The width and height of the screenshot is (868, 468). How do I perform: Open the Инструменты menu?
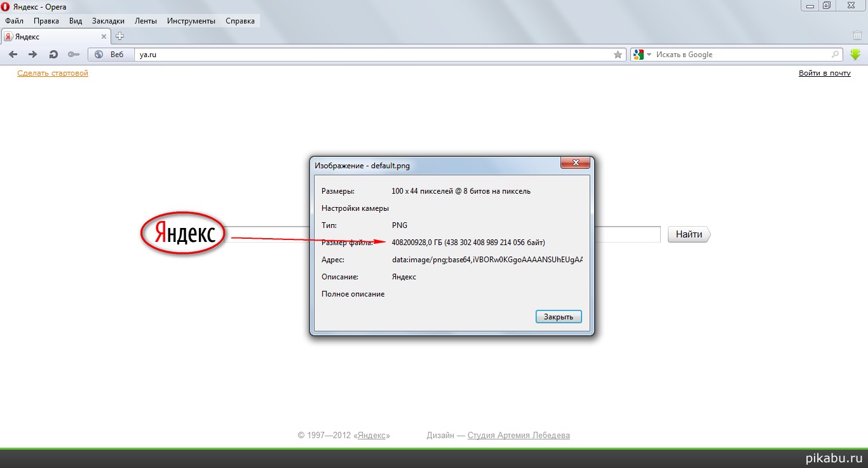191,21
